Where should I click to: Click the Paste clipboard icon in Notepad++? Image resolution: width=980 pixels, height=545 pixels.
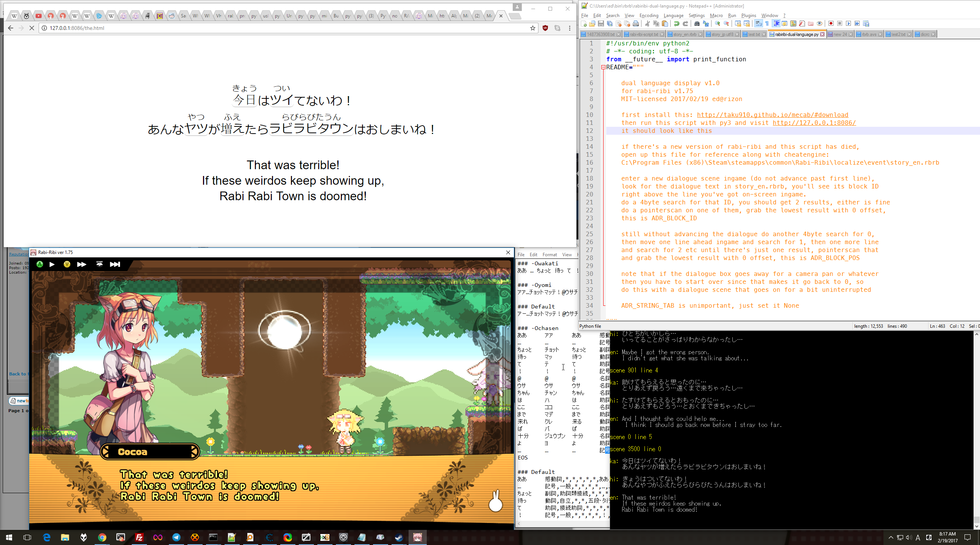click(665, 23)
